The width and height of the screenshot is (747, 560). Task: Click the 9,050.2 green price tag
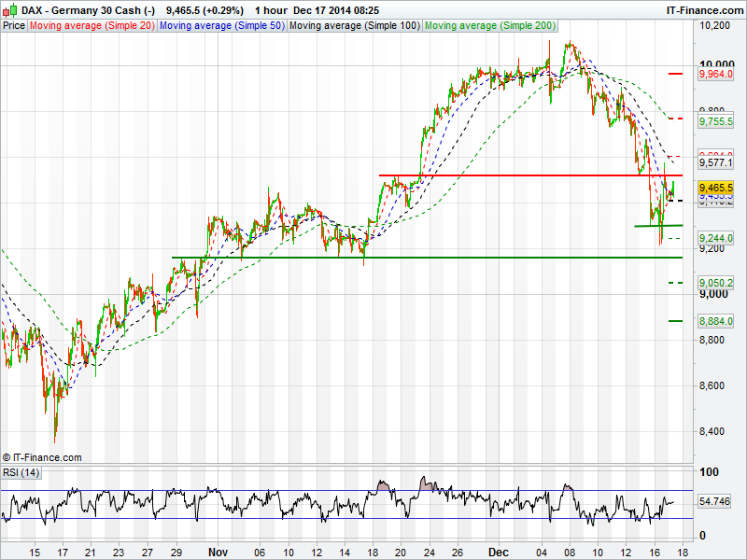(716, 282)
